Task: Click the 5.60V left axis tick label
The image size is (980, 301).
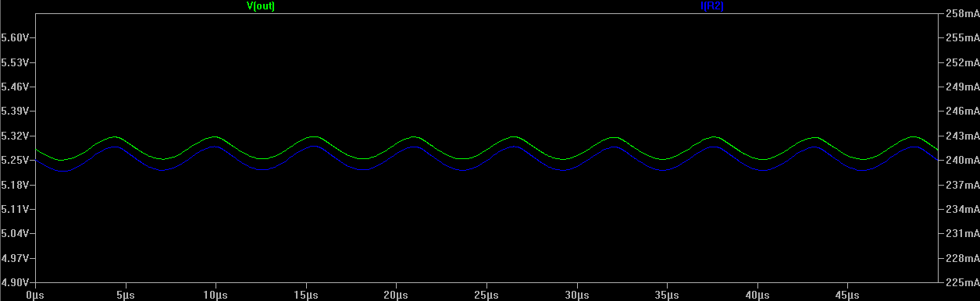Action: tap(15, 37)
